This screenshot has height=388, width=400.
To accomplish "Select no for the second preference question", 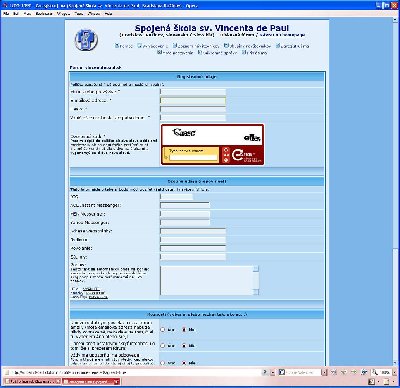I will click(184, 346).
